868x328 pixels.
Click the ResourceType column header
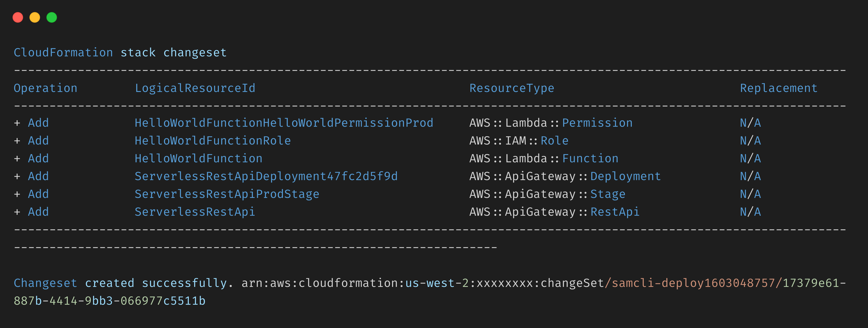(x=512, y=88)
